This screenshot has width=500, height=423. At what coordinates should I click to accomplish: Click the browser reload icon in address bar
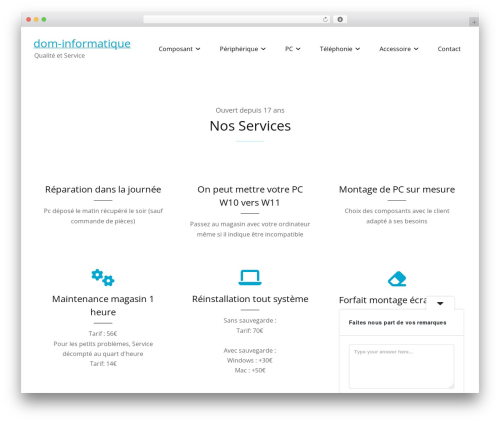point(325,19)
